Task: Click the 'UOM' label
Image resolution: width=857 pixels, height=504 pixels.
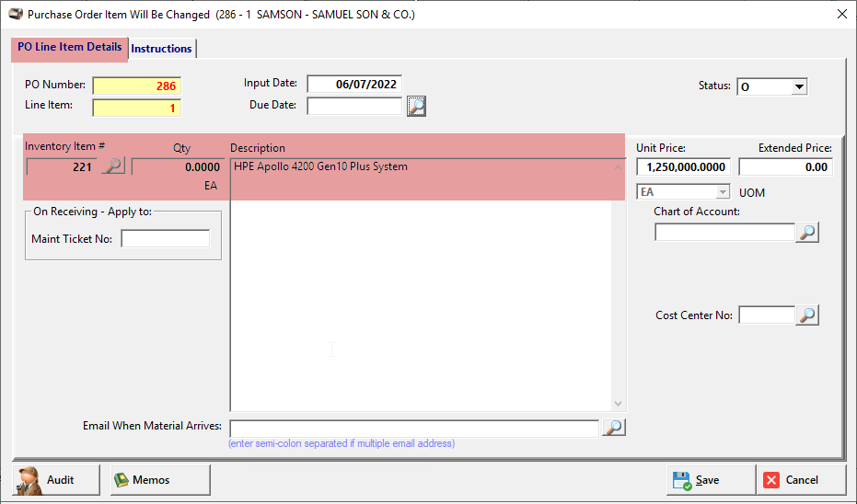Action: pos(752,193)
